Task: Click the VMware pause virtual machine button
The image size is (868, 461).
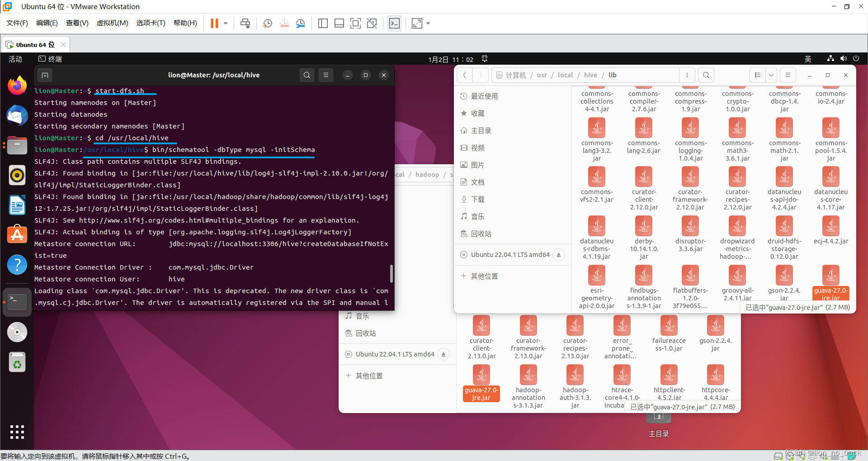Action: point(214,23)
